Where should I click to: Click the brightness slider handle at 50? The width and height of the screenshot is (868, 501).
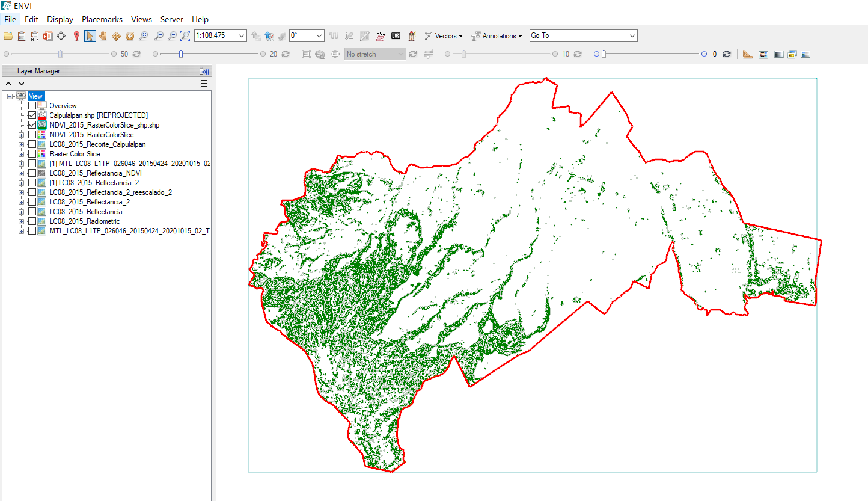click(x=60, y=54)
